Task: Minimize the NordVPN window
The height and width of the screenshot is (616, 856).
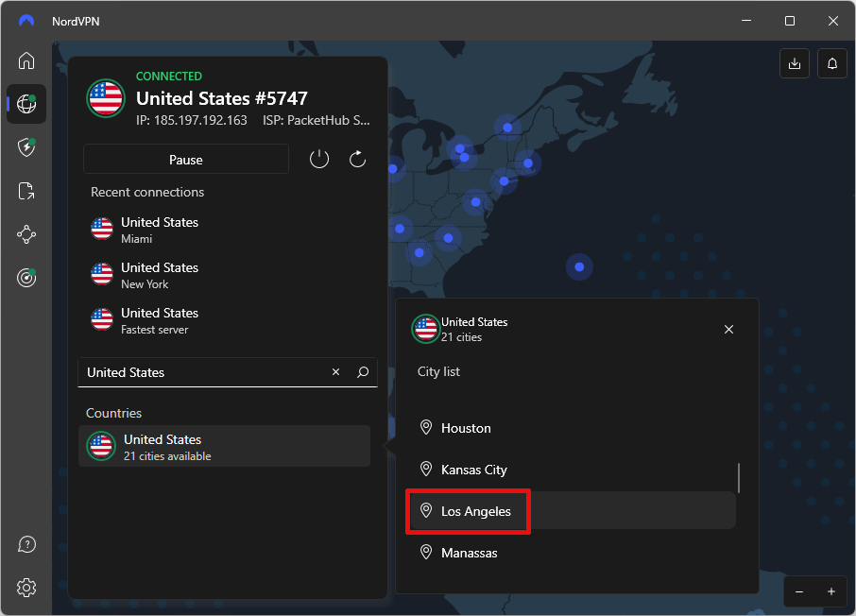Action: [746, 21]
